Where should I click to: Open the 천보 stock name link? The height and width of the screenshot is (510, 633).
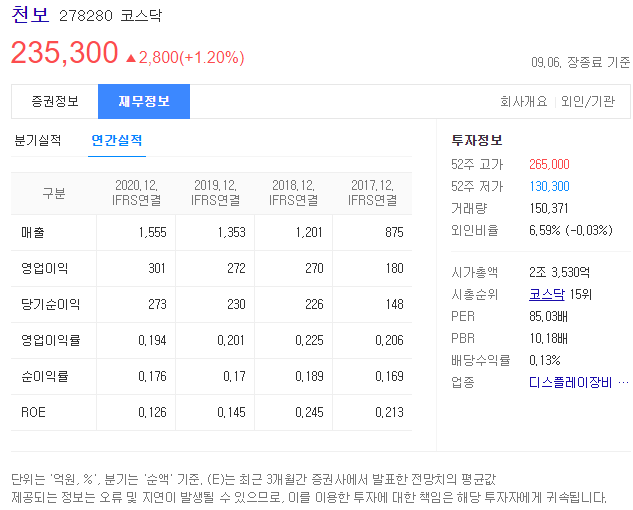(30, 15)
